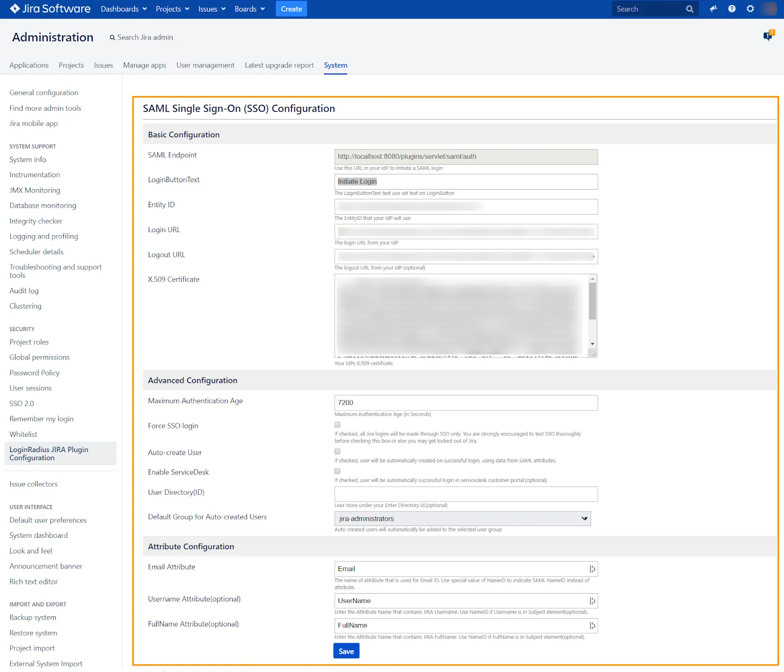Open Find more admin tools link
784x672 pixels.
coord(45,108)
